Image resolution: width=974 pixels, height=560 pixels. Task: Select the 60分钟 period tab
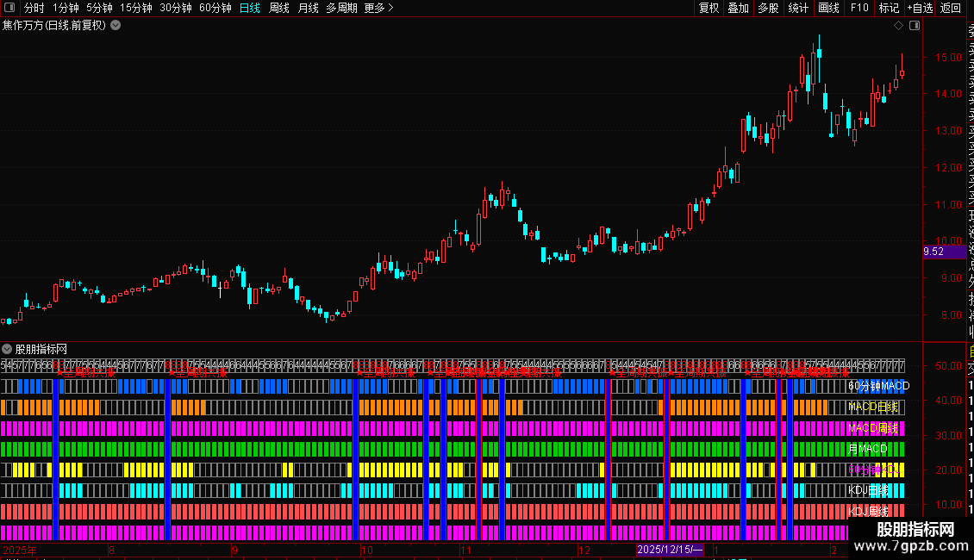215,8
